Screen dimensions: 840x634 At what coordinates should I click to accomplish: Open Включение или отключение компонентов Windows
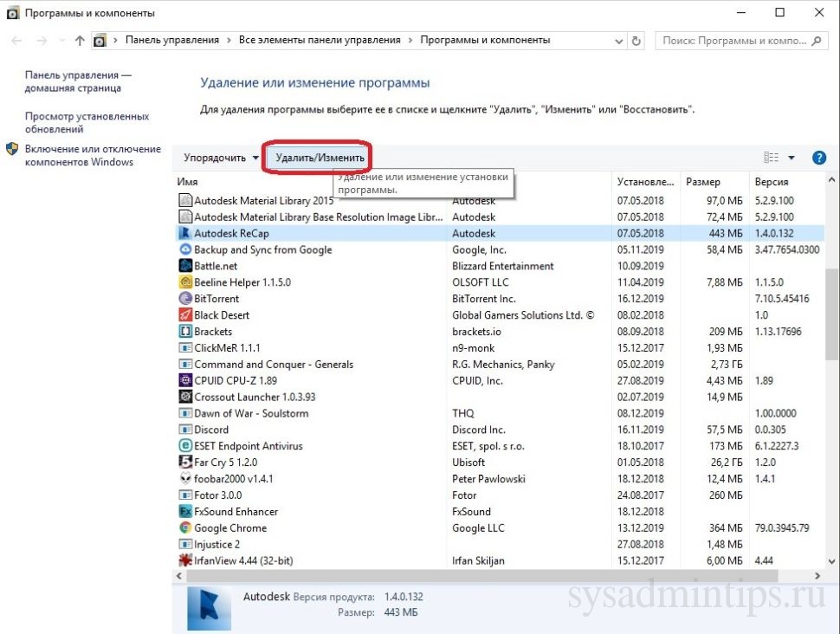[92, 155]
